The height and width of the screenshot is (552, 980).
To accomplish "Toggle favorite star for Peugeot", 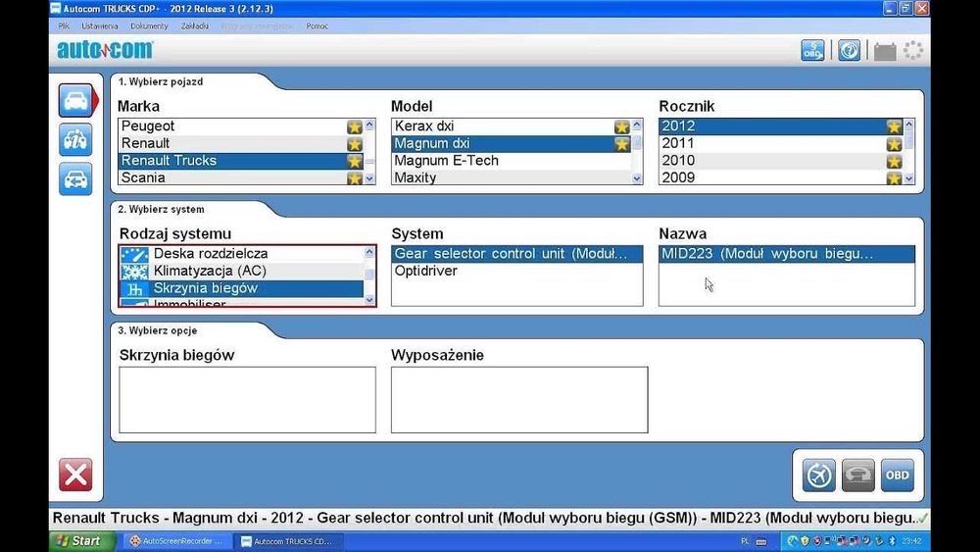I will pyautogui.click(x=355, y=126).
